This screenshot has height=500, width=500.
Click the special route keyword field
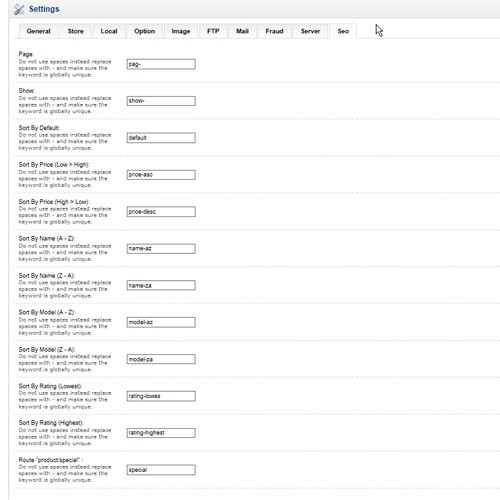pyautogui.click(x=161, y=470)
